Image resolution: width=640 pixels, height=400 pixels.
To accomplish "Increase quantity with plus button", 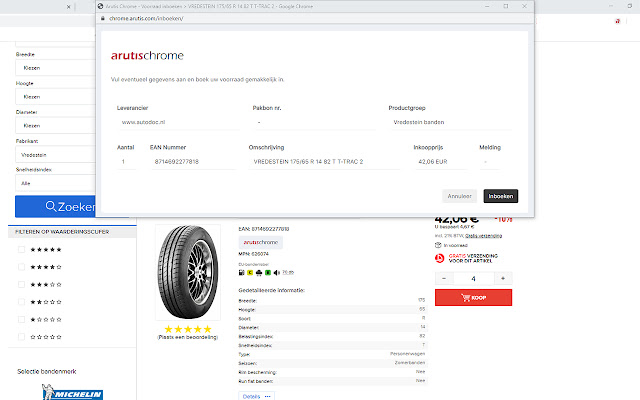I will point(503,278).
